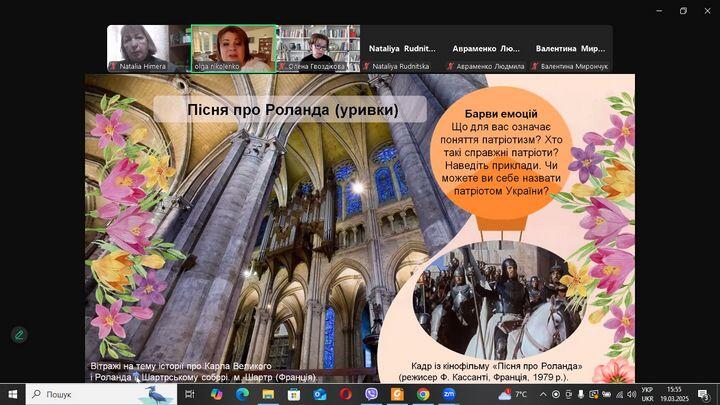Open the orange app icon beside Viber

pos(397,394)
